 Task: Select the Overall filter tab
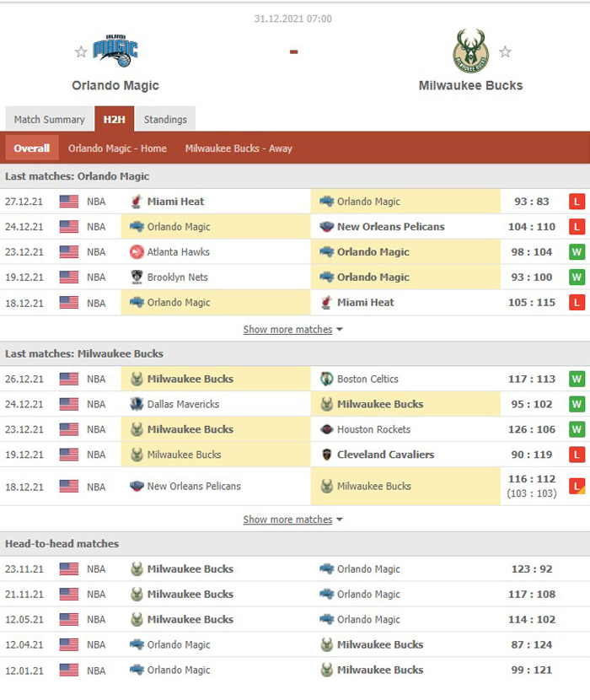[x=32, y=148]
